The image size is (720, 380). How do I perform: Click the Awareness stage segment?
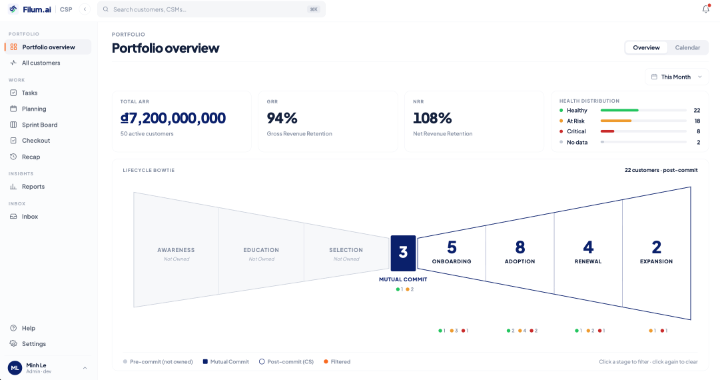(176, 250)
